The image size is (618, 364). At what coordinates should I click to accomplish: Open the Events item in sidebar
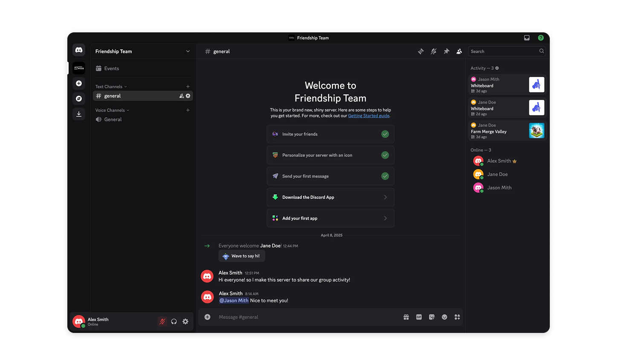(143, 69)
